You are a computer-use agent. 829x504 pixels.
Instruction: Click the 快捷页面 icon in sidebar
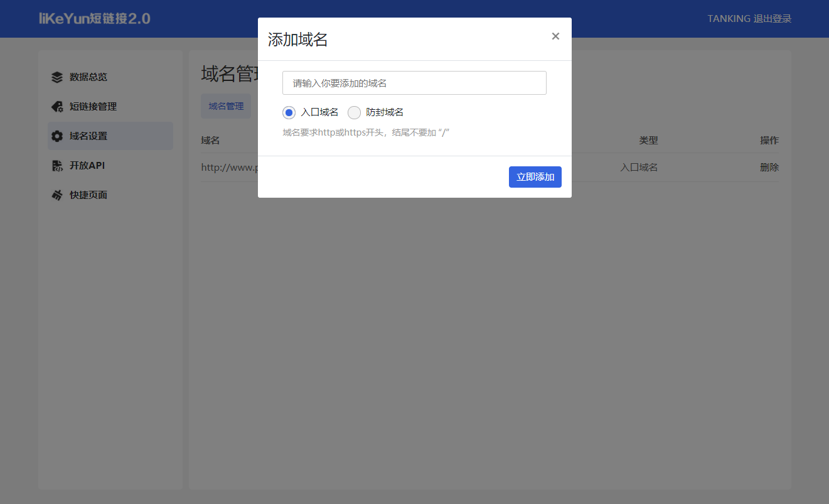tap(57, 195)
